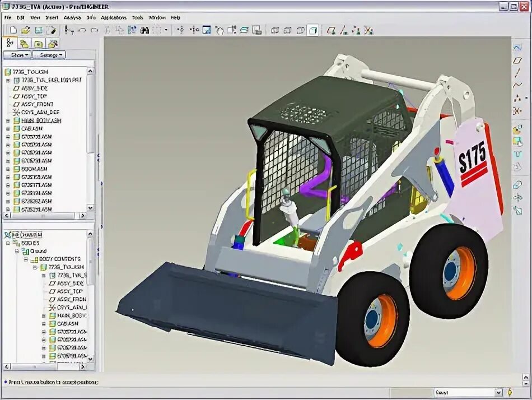Image resolution: width=532 pixels, height=400 pixels.
Task: Select BOOM.ASM in the upper model tree
Action: pyautogui.click(x=34, y=169)
